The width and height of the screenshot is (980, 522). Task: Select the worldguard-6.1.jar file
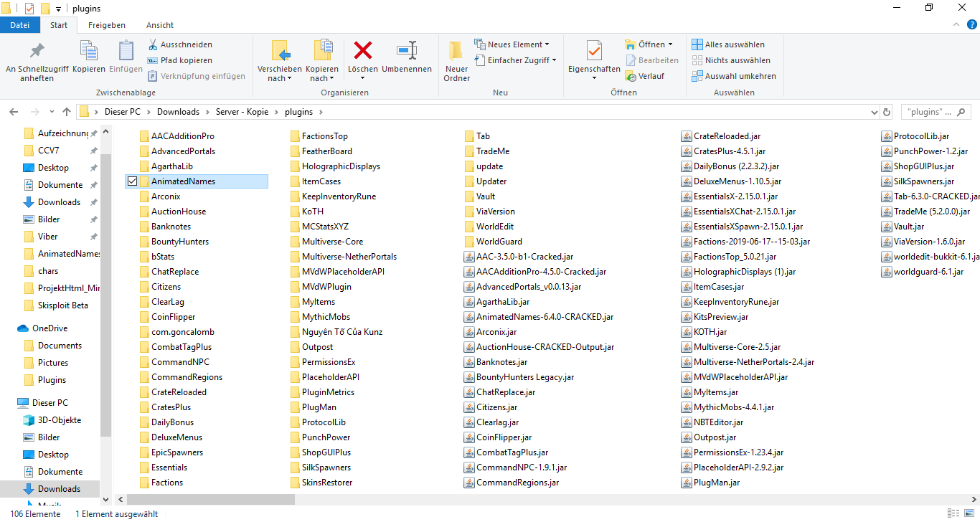point(923,272)
